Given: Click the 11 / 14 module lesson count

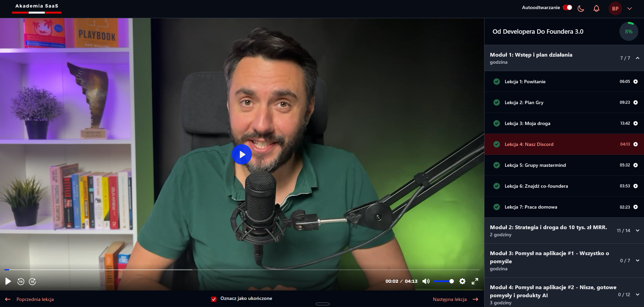Looking at the screenshot, I should point(623,231).
